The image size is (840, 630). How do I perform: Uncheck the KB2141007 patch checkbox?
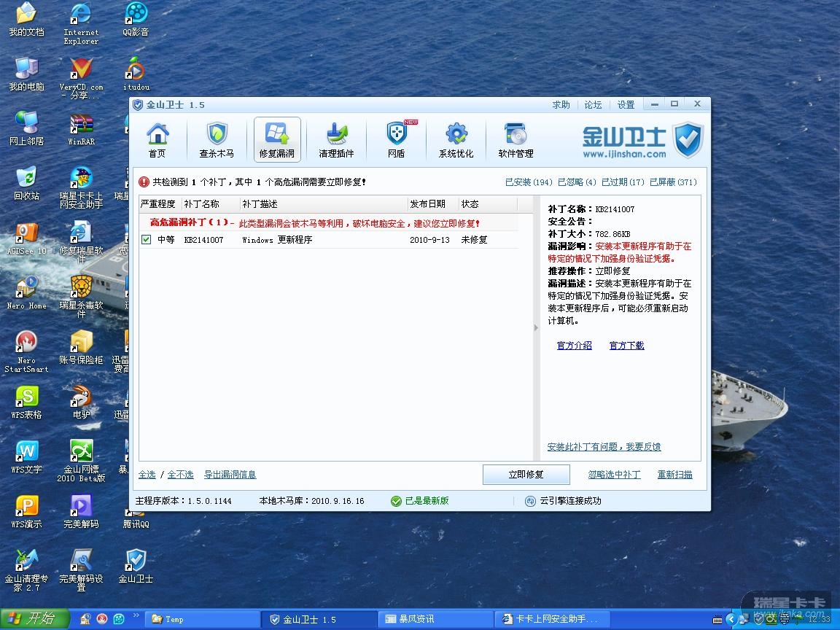[146, 239]
